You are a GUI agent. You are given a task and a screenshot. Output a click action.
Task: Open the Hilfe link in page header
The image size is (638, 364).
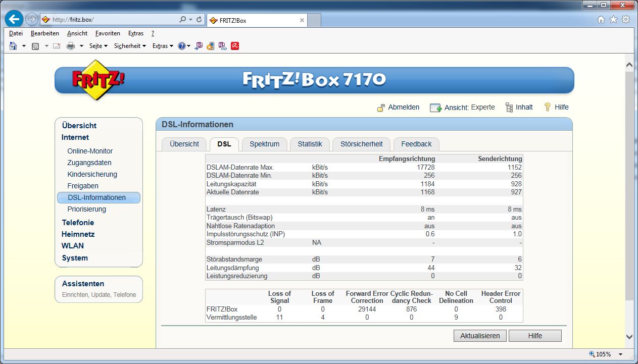tap(561, 107)
